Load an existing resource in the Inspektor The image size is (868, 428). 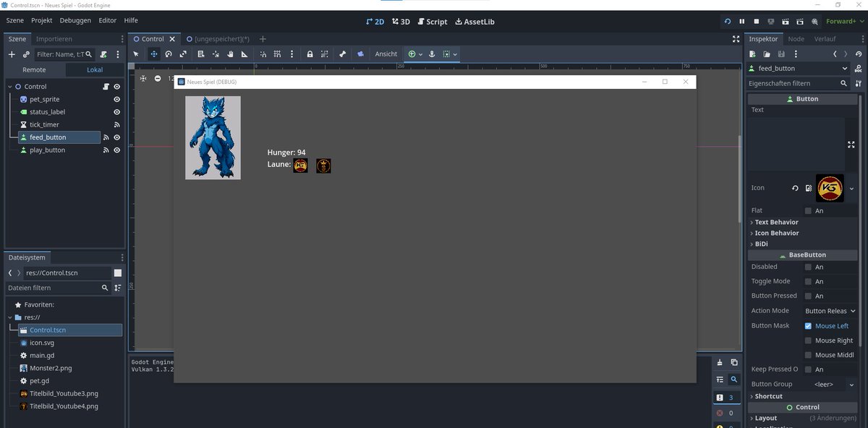pos(767,54)
